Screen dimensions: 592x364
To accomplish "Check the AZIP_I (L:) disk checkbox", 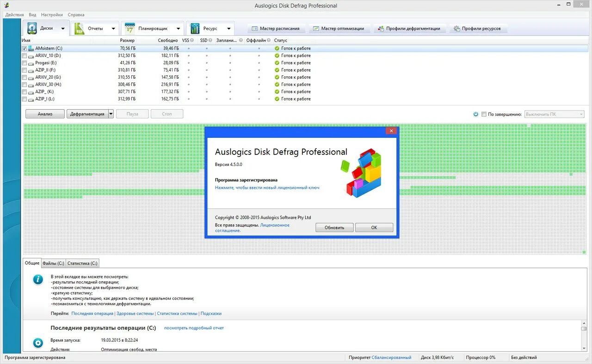I will click(x=25, y=99).
